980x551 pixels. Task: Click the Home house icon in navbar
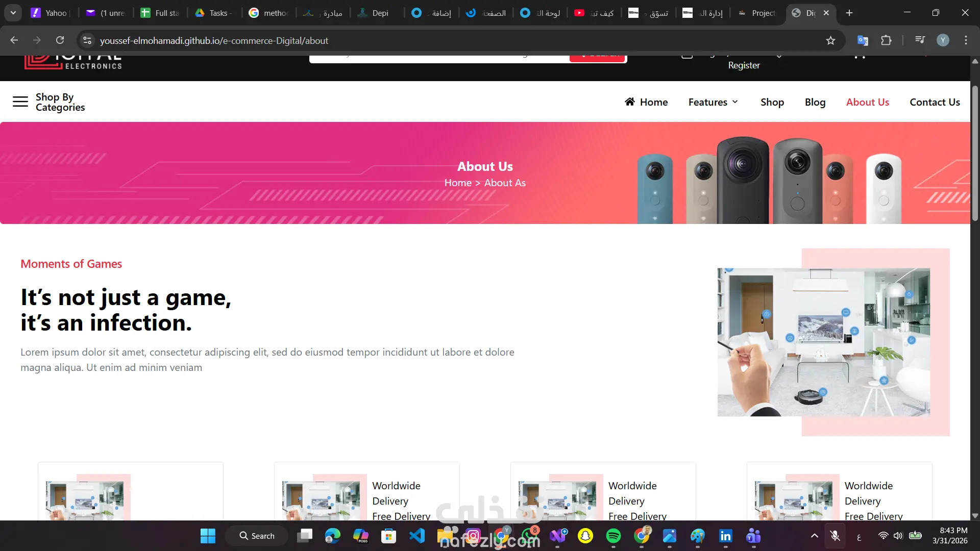(x=630, y=102)
